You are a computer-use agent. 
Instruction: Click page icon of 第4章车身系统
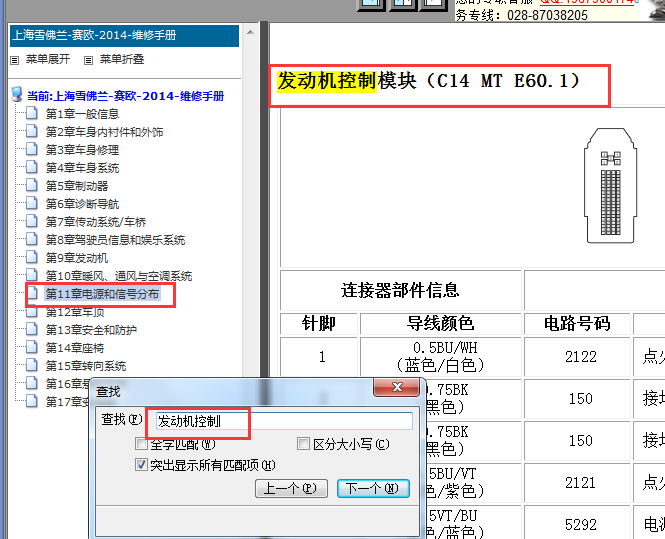(x=32, y=167)
